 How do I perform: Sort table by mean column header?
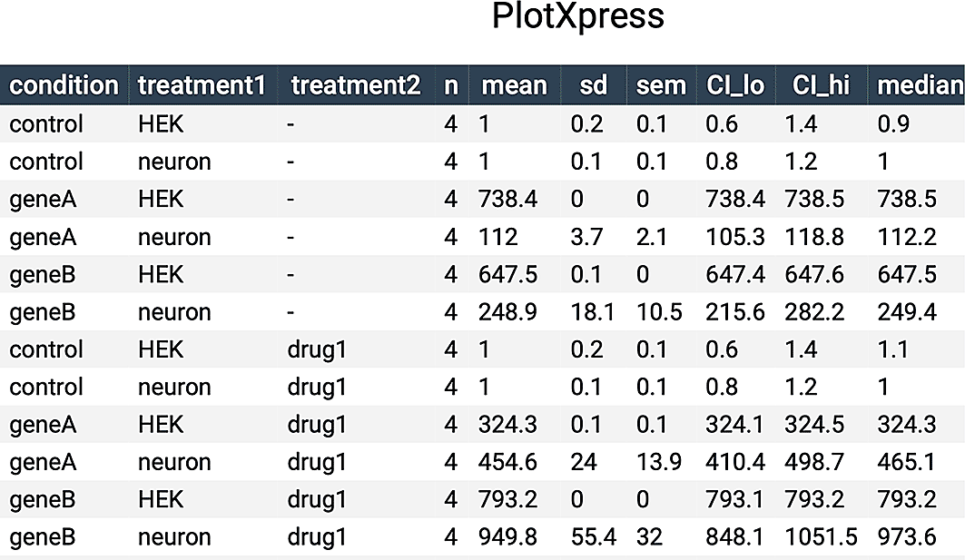pos(515,85)
